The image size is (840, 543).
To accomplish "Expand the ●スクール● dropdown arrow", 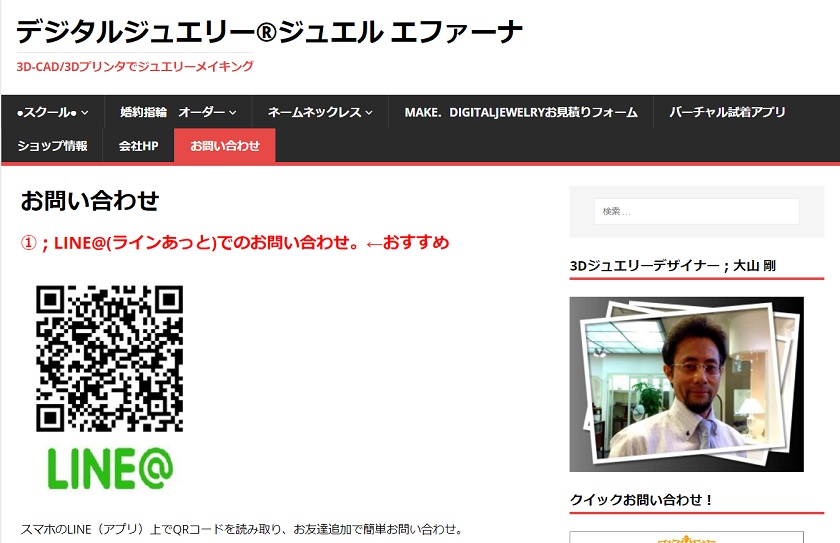I will point(85,113).
